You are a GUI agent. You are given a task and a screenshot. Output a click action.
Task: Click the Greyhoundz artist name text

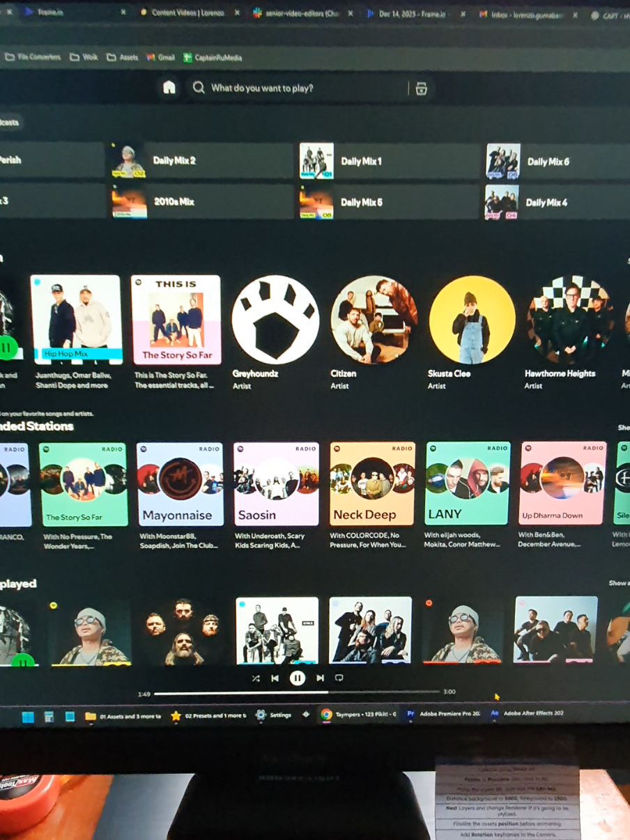pyautogui.click(x=255, y=374)
